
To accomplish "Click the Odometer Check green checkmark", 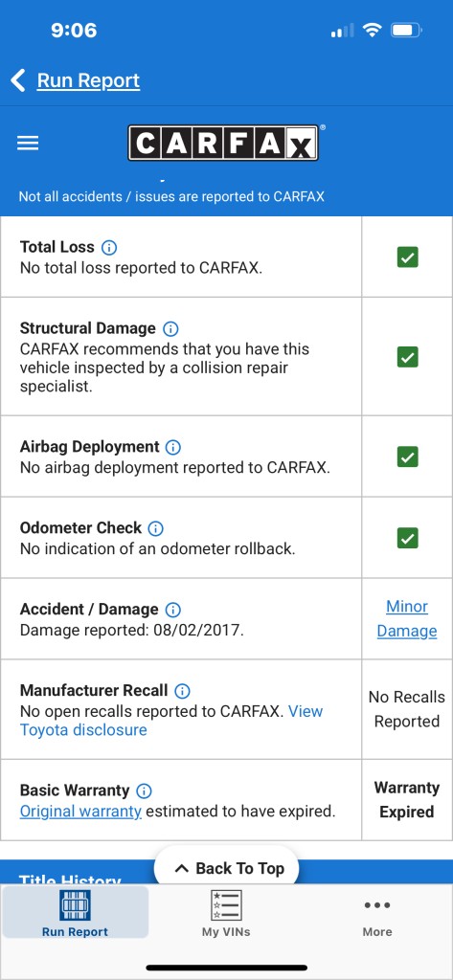I will point(407,538).
